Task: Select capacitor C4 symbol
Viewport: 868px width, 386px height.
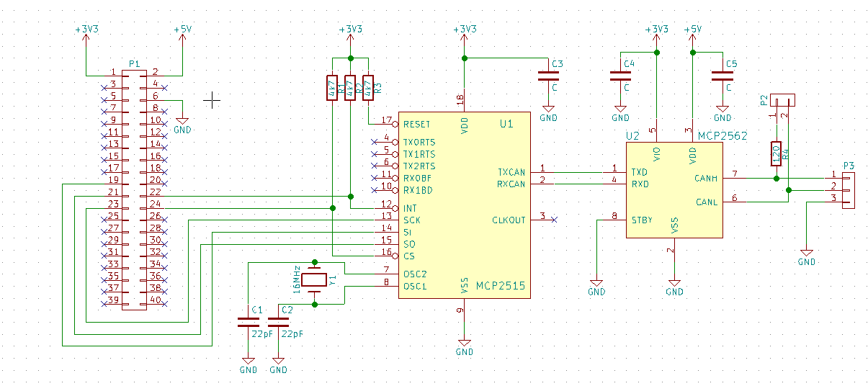Action: 620,76
